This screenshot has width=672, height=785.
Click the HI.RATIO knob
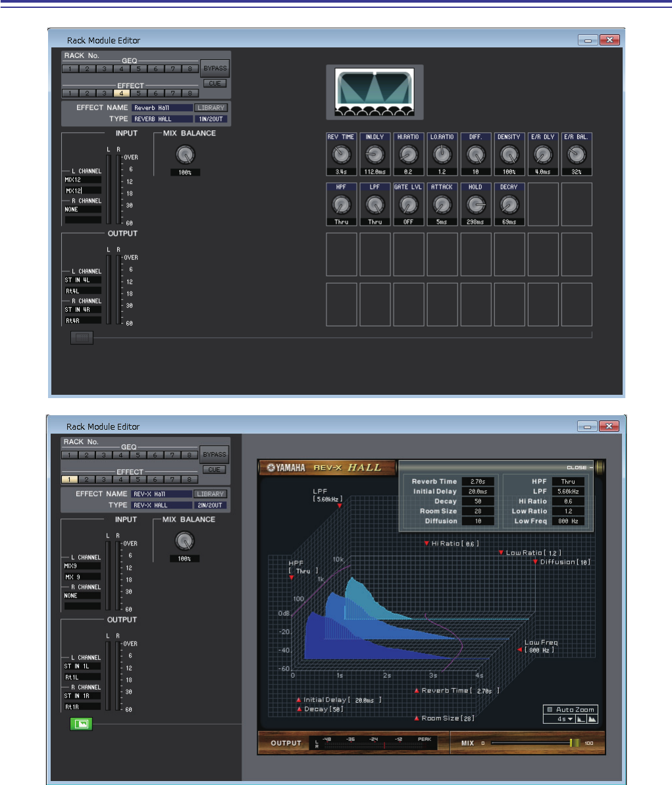point(409,154)
